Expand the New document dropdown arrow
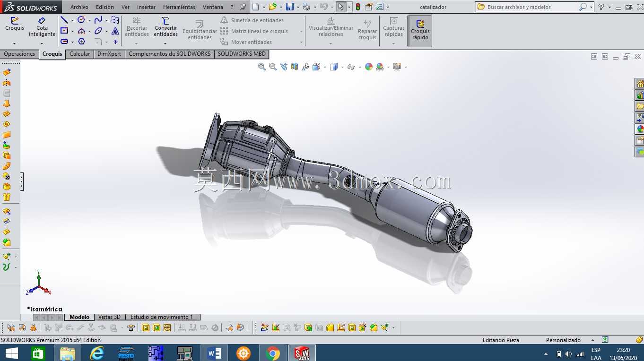The height and width of the screenshot is (361, 644). (264, 7)
